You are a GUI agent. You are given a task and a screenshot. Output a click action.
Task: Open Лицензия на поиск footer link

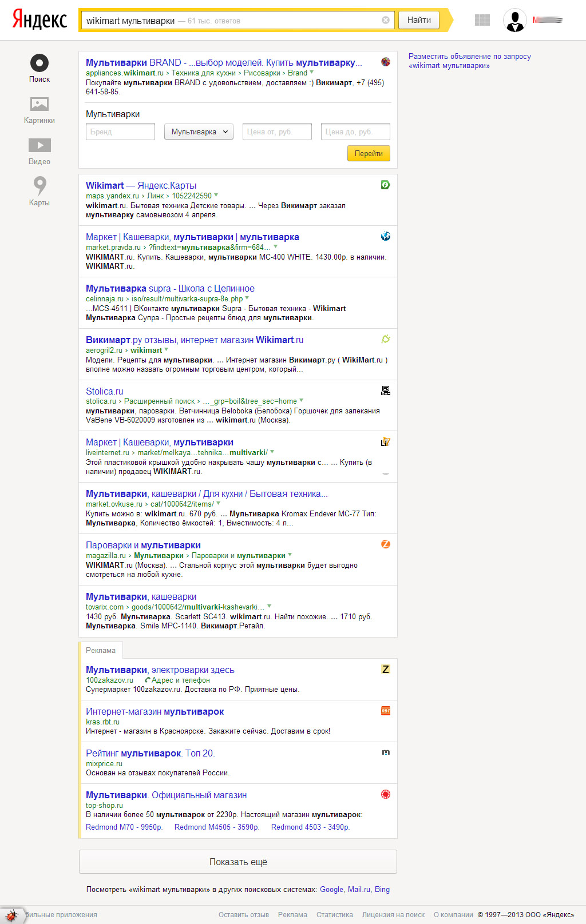394,915
